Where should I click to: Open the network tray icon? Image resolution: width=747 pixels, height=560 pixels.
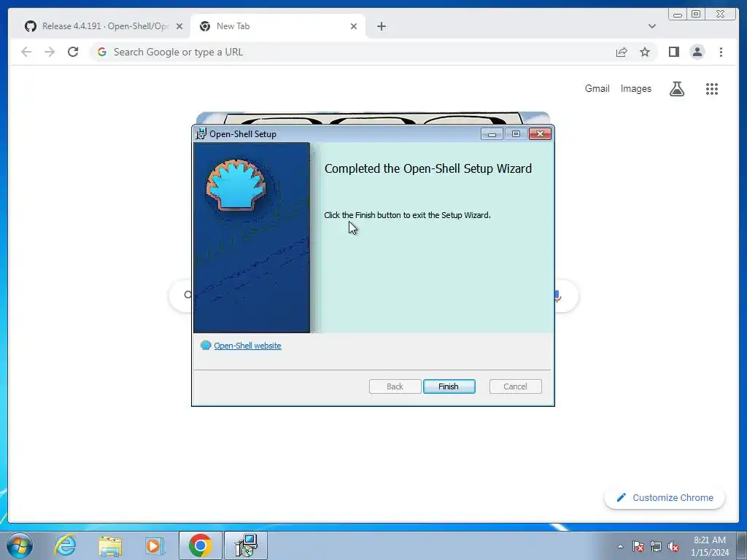coord(656,546)
